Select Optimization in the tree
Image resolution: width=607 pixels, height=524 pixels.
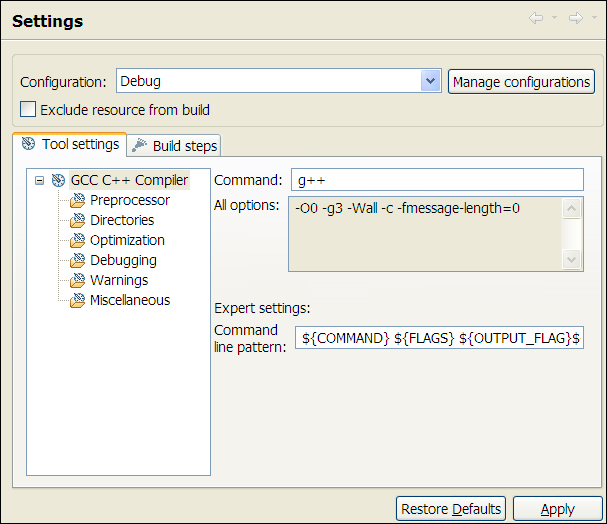click(127, 240)
